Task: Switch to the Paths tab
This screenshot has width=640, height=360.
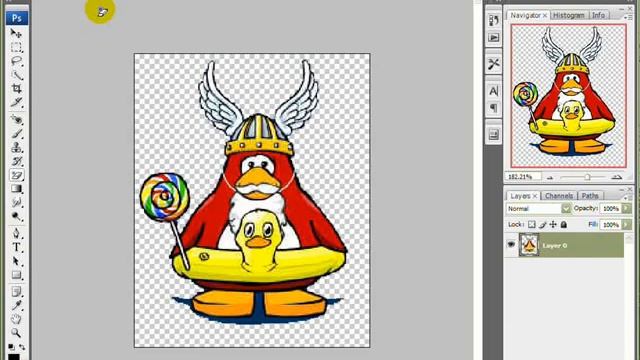Action: [x=590, y=196]
